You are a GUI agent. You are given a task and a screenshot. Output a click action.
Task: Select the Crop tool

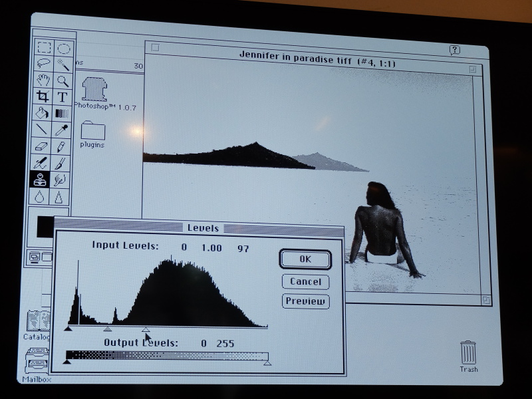coord(43,96)
